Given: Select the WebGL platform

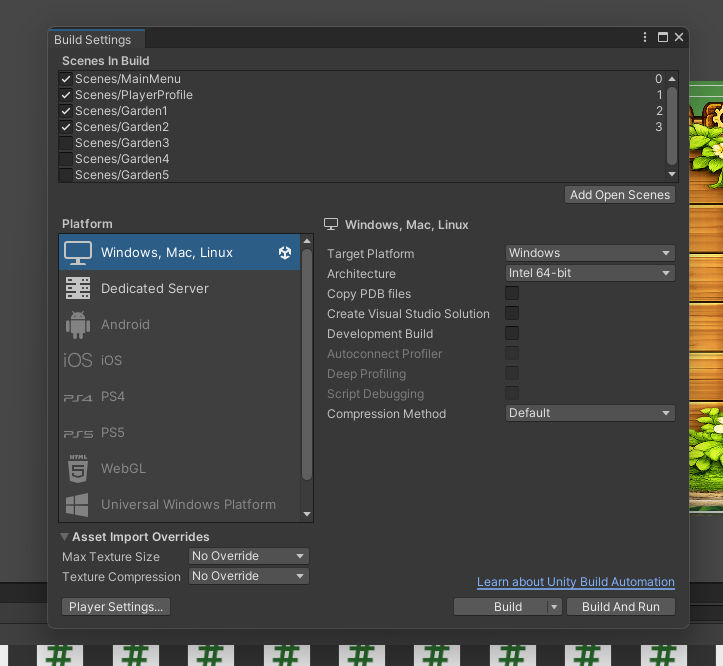Looking at the screenshot, I should pyautogui.click(x=180, y=469).
